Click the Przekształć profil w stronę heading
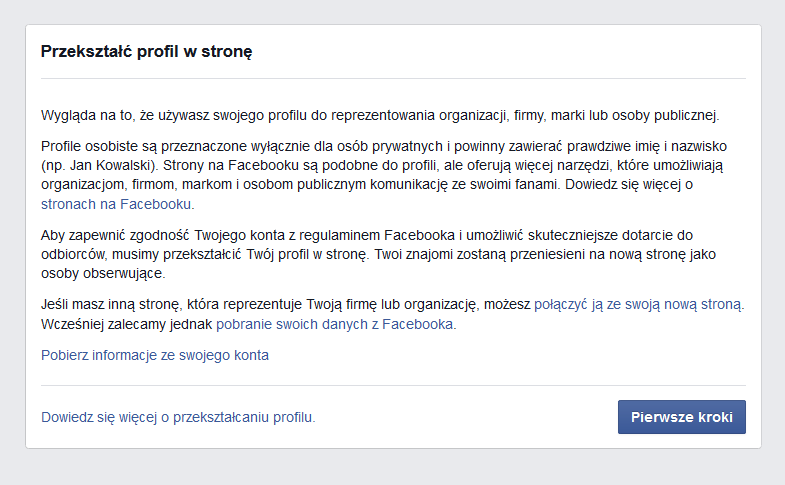Image resolution: width=785 pixels, height=485 pixels. pos(146,52)
